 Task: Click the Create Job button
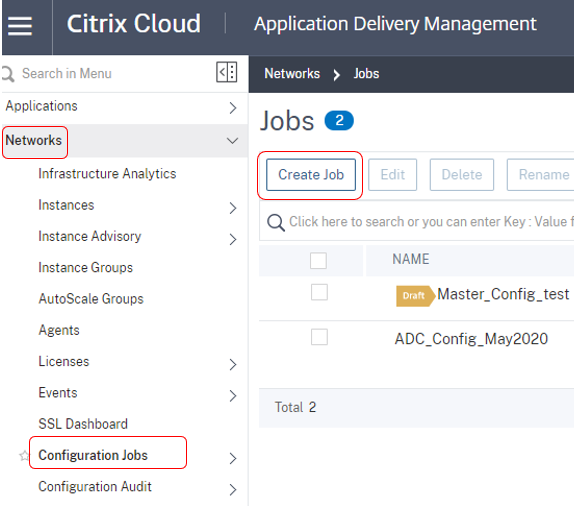point(311,175)
